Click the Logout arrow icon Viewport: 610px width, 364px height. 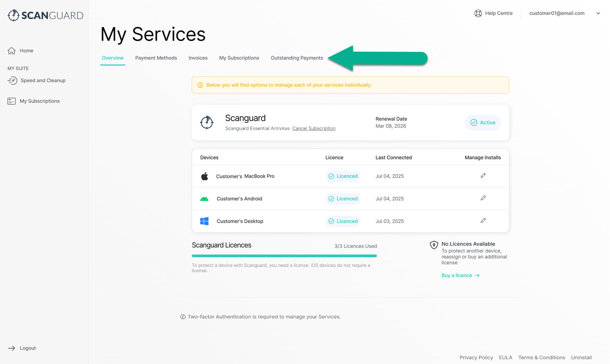tap(11, 348)
